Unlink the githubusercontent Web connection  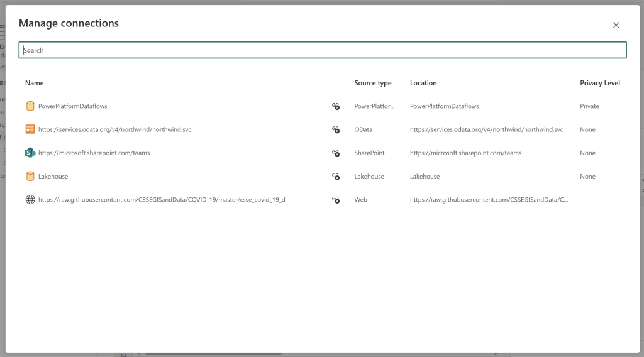(336, 200)
